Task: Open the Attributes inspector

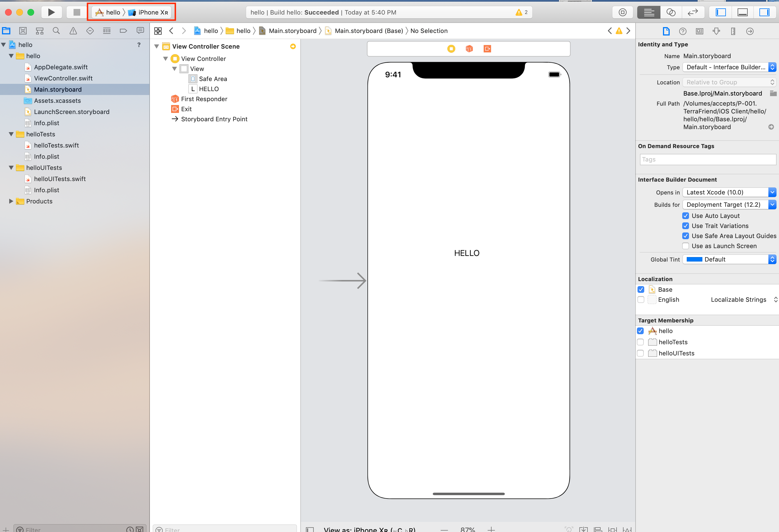Action: pos(716,31)
